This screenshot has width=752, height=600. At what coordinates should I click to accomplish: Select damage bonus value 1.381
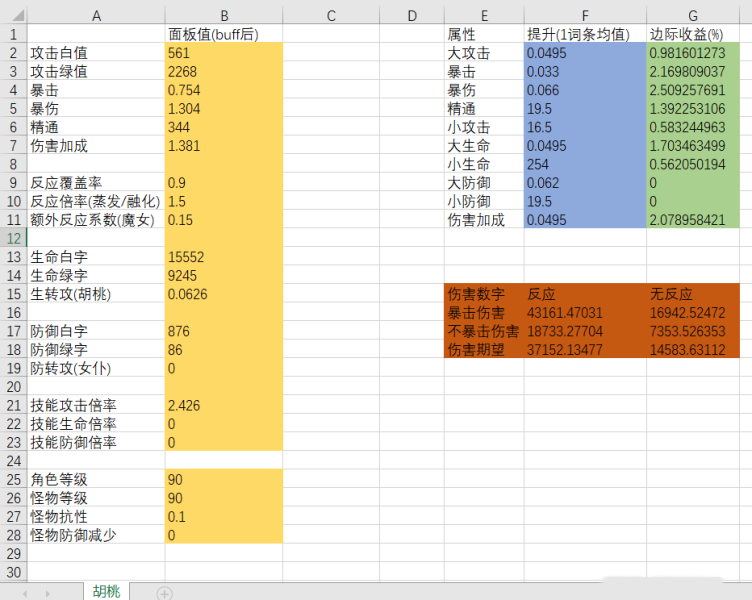click(x=224, y=146)
